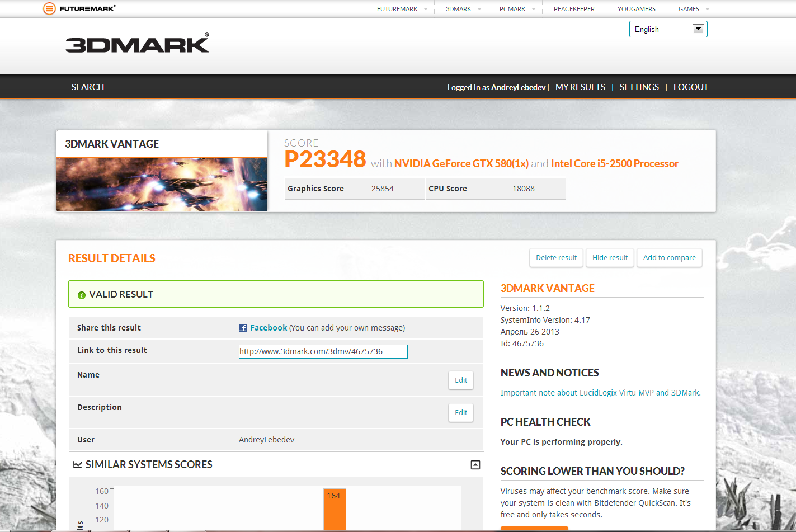The height and width of the screenshot is (532, 796).
Task: Click the RESULT DETAILS heading
Action: coord(112,258)
